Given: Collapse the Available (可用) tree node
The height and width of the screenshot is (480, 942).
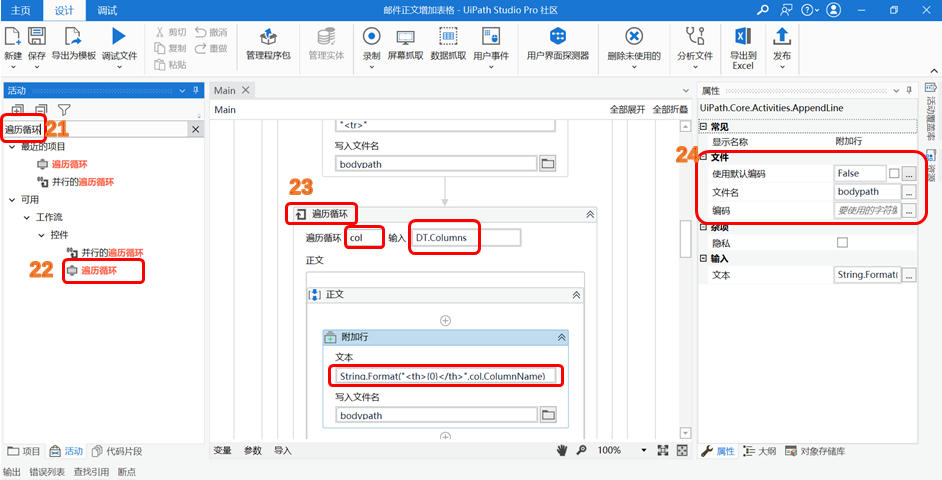Looking at the screenshot, I should tap(12, 199).
